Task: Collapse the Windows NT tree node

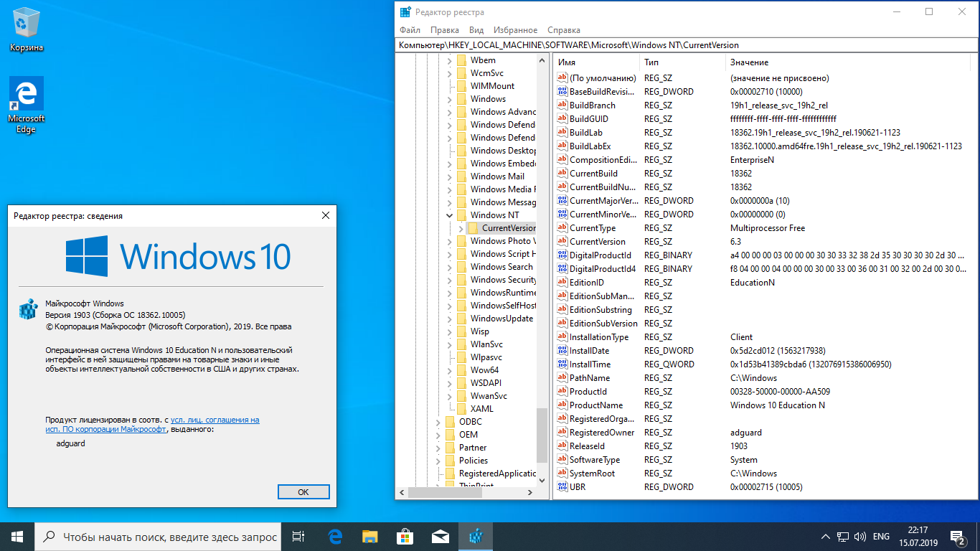Action: tap(450, 215)
